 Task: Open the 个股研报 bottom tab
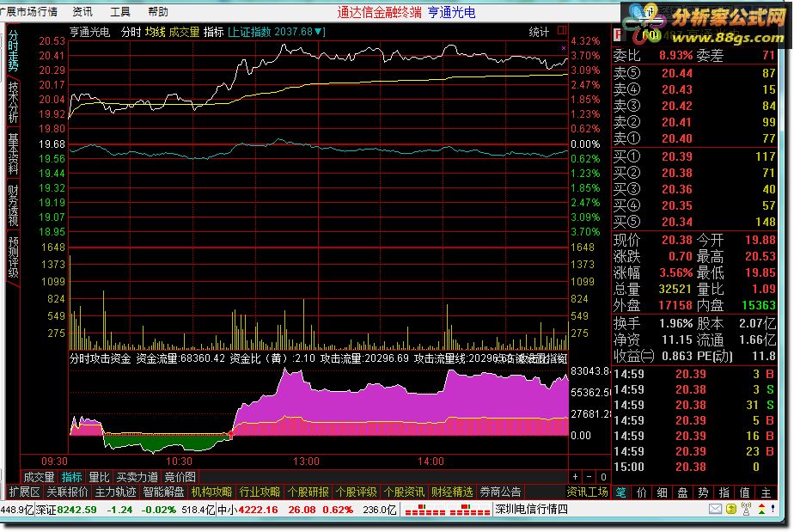pos(308,492)
